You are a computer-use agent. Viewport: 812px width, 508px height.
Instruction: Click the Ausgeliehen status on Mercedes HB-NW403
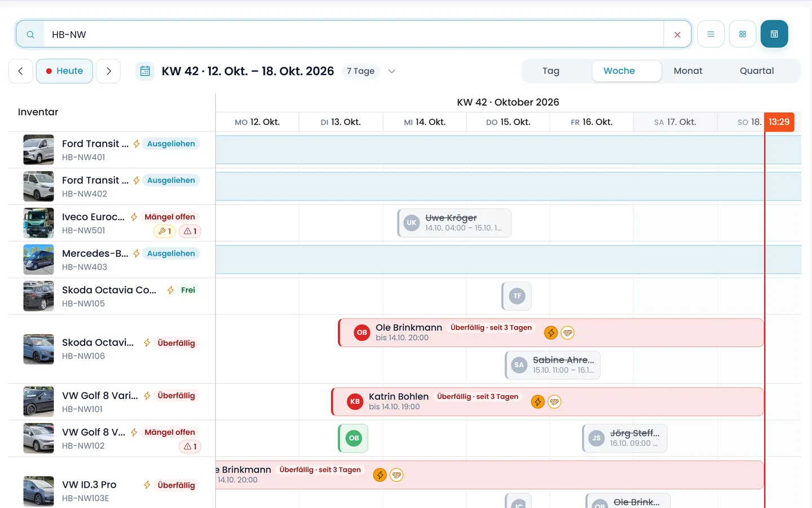tap(171, 253)
